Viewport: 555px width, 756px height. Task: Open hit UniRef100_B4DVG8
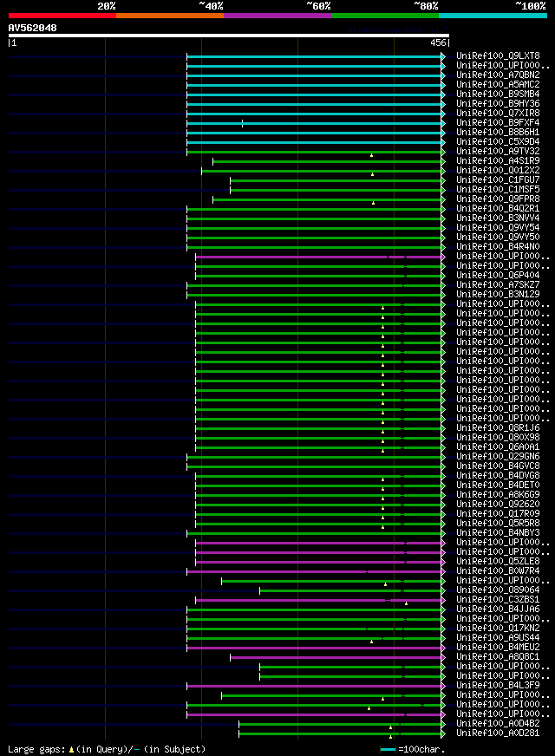498,476
